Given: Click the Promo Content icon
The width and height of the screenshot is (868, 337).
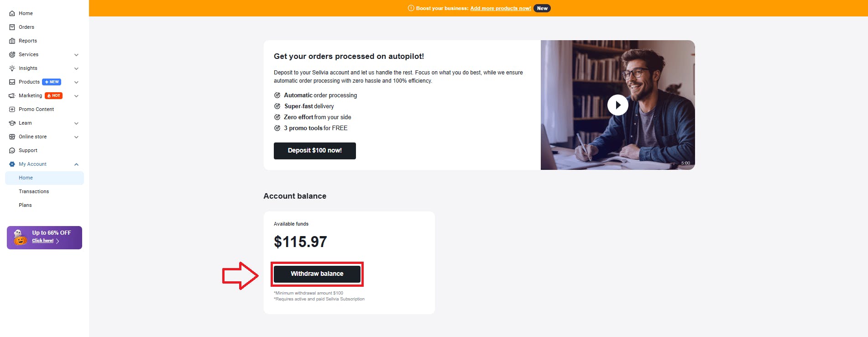Looking at the screenshot, I should point(12,110).
